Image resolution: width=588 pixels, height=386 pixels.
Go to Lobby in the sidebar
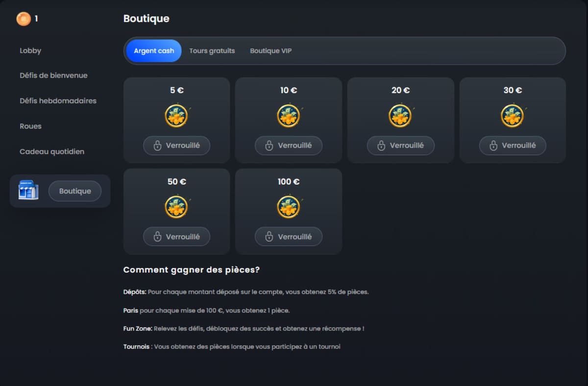point(30,51)
